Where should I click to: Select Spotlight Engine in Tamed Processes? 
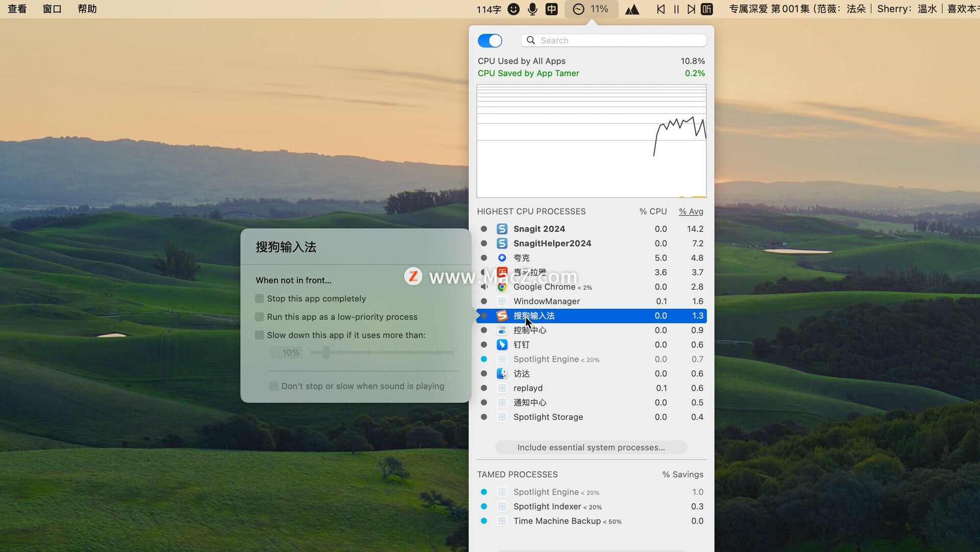point(546,492)
